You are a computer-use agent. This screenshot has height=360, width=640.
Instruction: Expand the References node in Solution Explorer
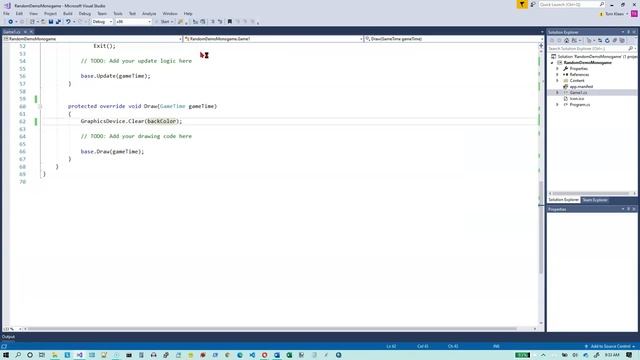point(558,75)
